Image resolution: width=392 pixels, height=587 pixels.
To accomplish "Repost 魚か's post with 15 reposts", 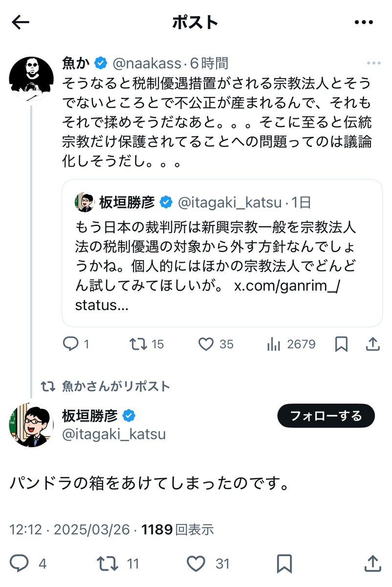I will [x=139, y=344].
